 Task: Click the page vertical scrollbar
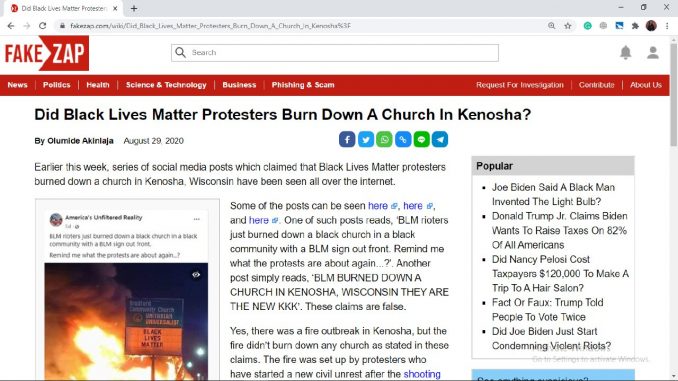[x=674, y=208]
